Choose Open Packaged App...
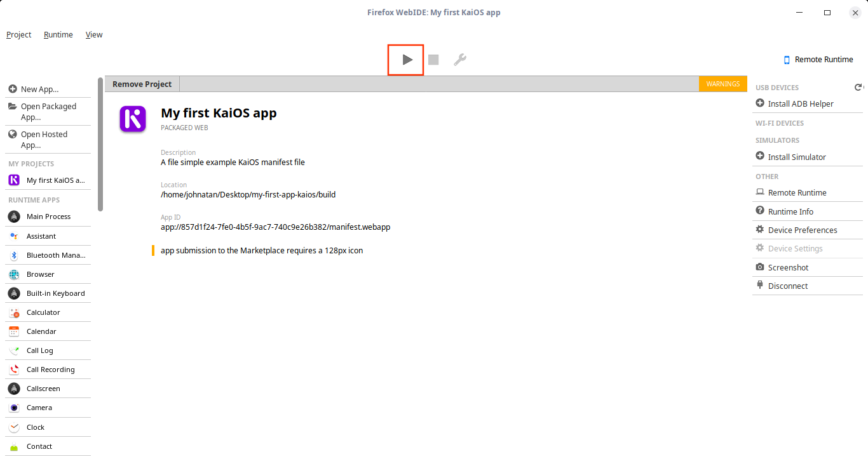Image resolution: width=868 pixels, height=459 pixels. click(48, 112)
